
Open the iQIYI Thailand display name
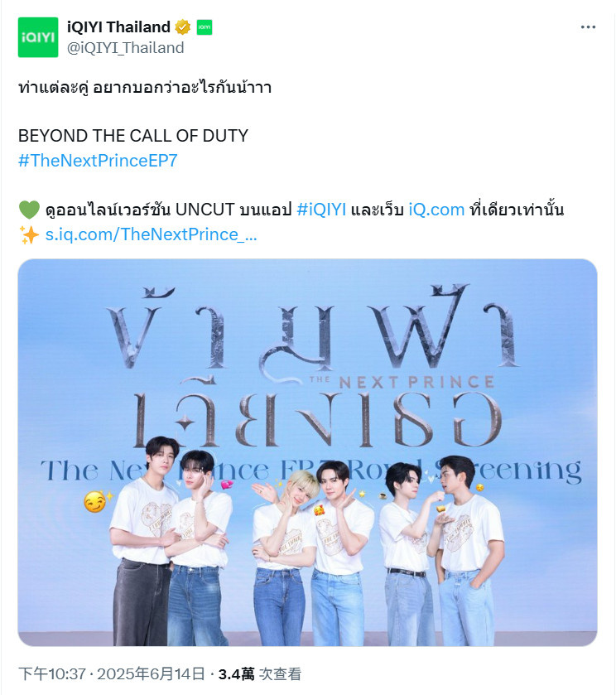(118, 27)
